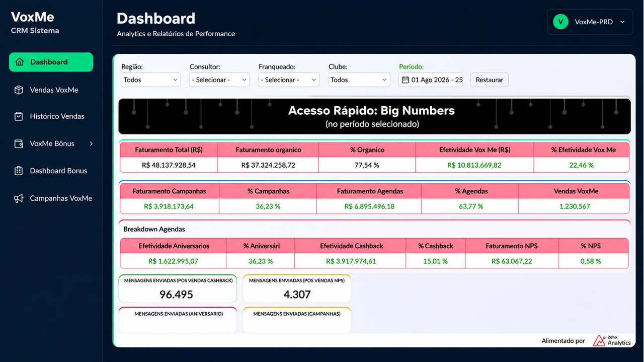Click Vendas VoxMe value 1.230.567
Image resolution: width=644 pixels, height=362 pixels.
point(575,206)
